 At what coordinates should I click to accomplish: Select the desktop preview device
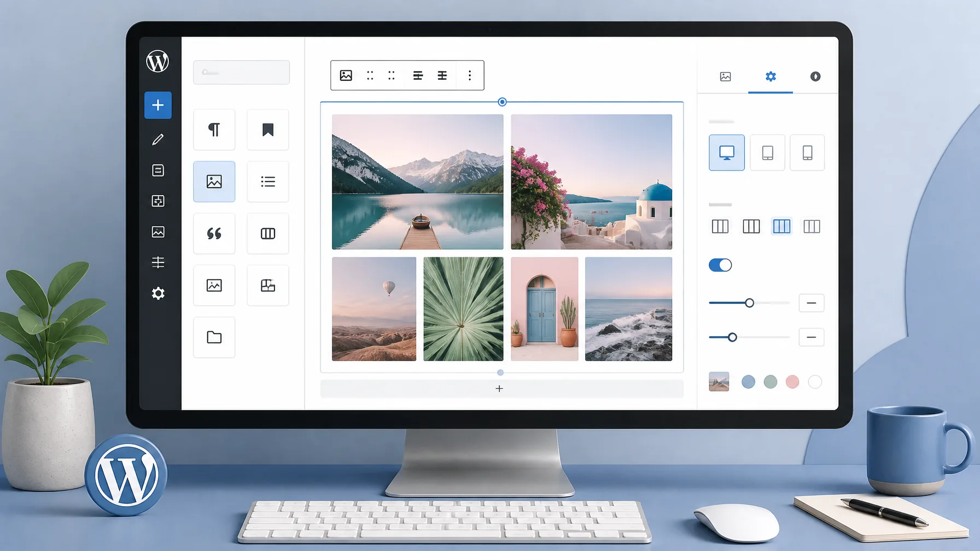tap(727, 153)
